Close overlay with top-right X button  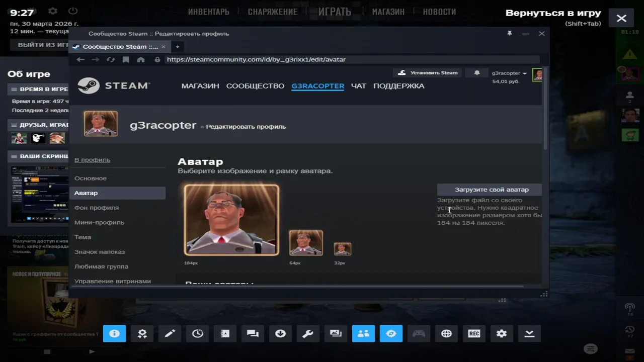point(621,19)
